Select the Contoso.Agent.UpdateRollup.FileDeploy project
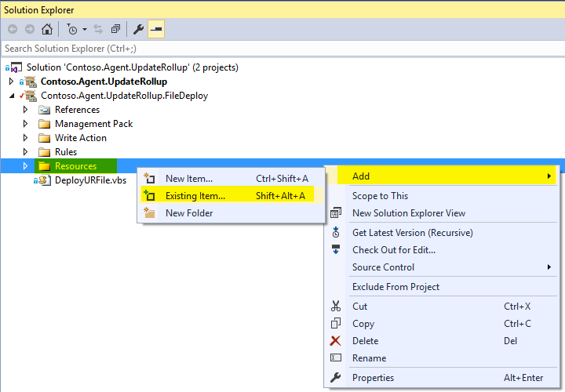This screenshot has height=392, width=565. [x=124, y=96]
